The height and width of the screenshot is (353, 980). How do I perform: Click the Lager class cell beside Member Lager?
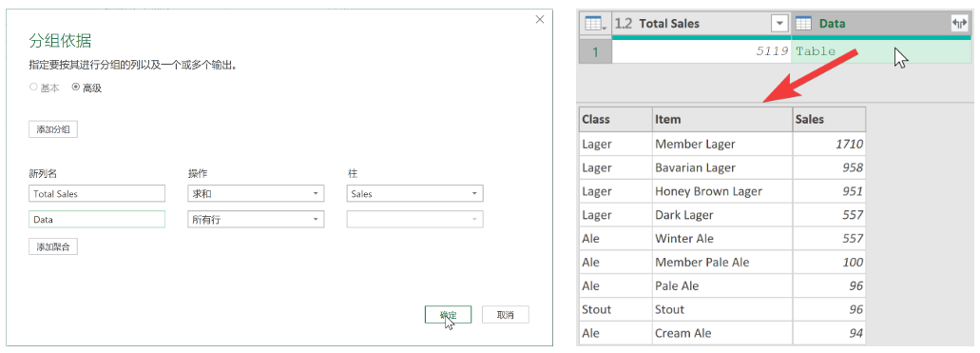tap(616, 144)
